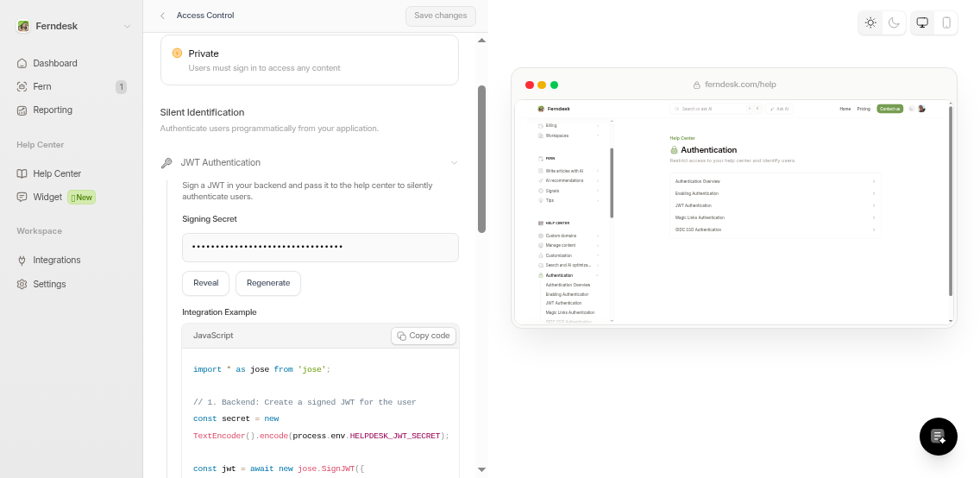The height and width of the screenshot is (478, 980).
Task: Click the Ferndesk logo in the preview header
Action: pyautogui.click(x=541, y=109)
